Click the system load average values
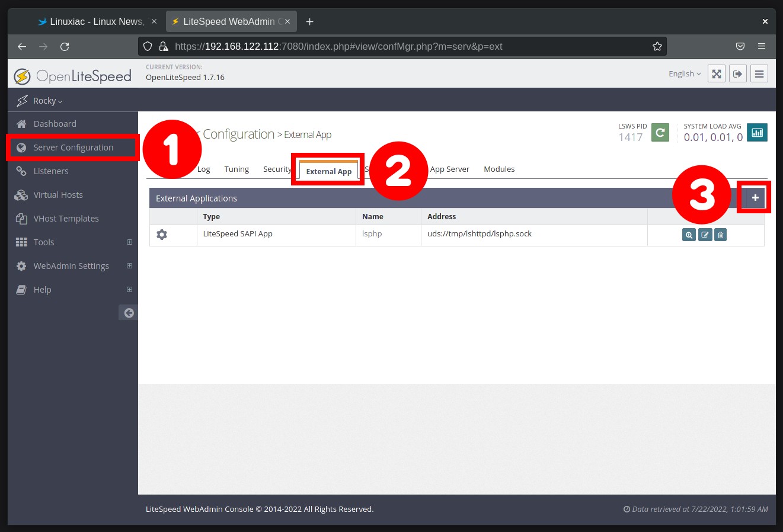The width and height of the screenshot is (783, 532). tap(713, 137)
